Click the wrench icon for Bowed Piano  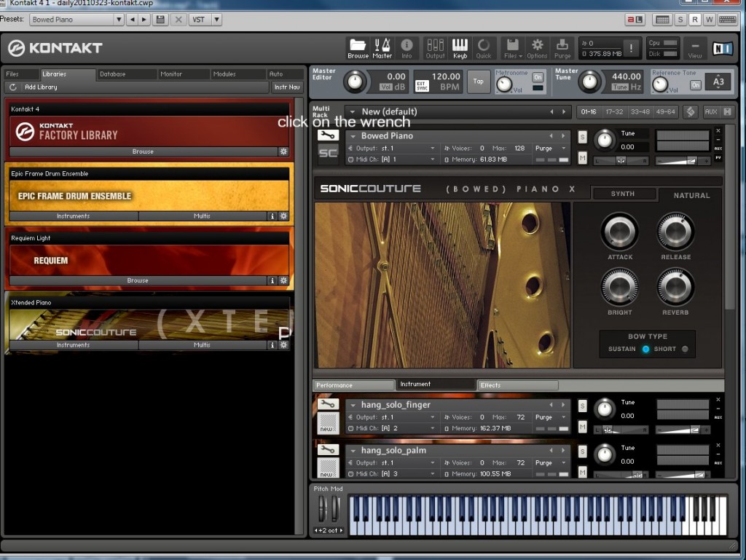coord(328,135)
